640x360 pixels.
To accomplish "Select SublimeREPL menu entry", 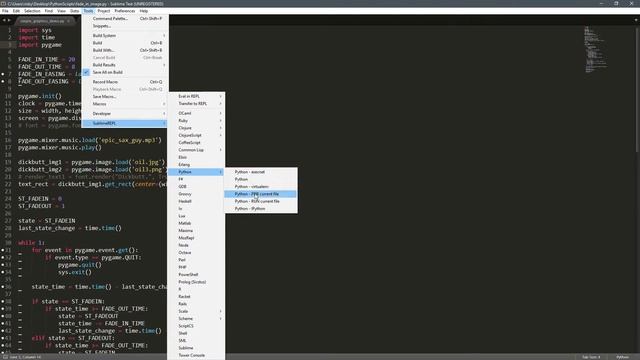I will point(124,123).
